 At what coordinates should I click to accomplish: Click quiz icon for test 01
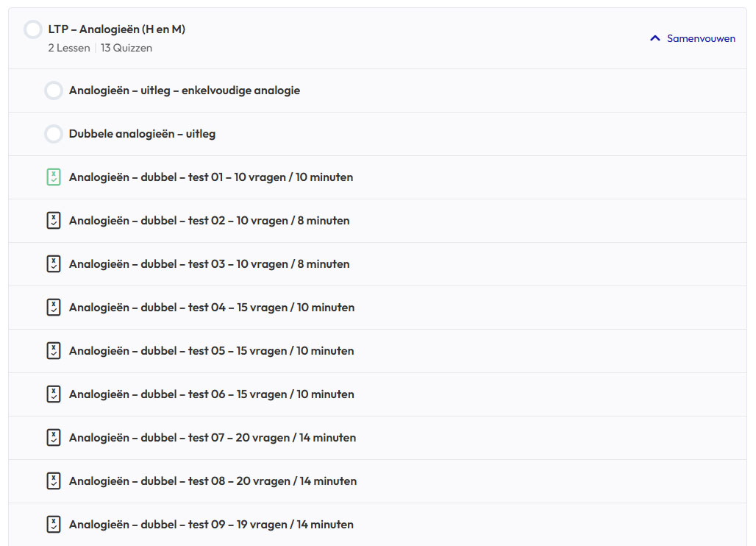53,177
